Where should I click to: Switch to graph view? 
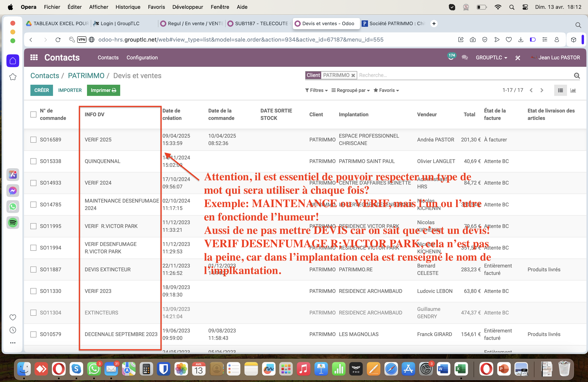(x=573, y=90)
